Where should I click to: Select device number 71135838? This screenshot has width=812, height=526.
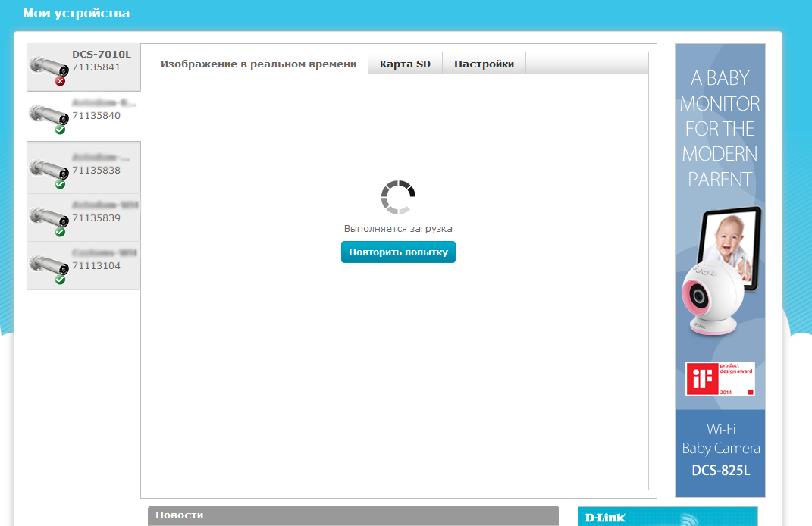(x=96, y=171)
